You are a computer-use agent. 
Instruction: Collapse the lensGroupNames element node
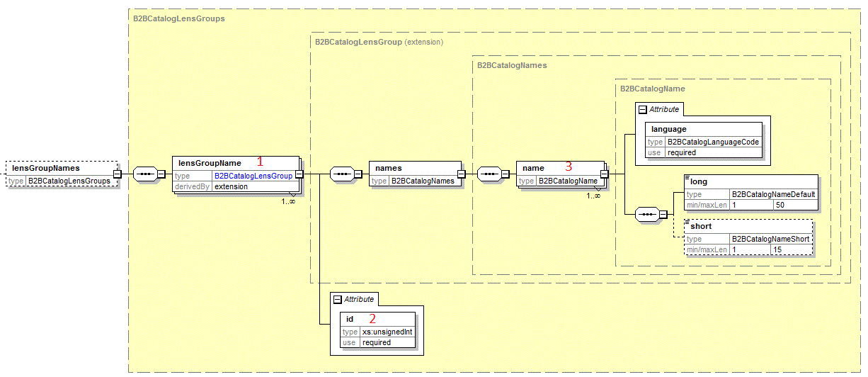118,174
